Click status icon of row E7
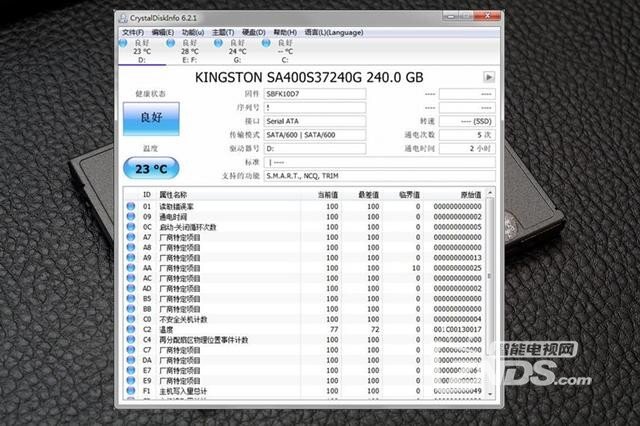This screenshot has width=640, height=426. coord(131,370)
